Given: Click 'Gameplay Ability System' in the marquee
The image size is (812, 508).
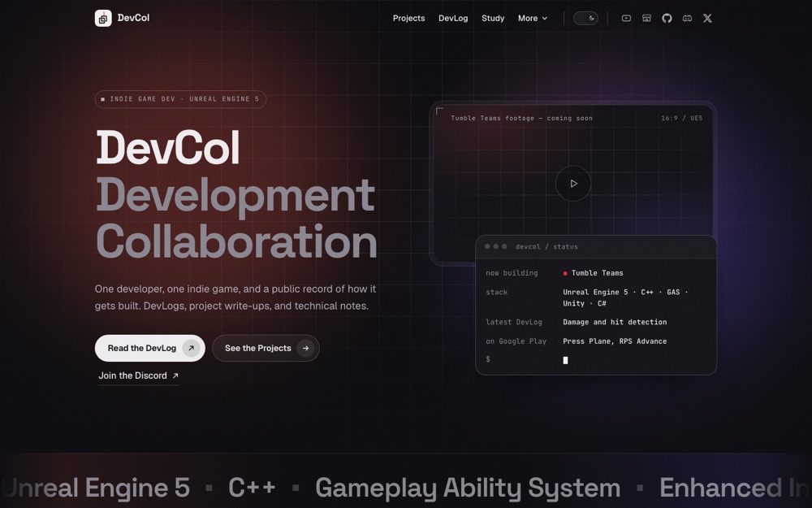Looking at the screenshot, I should coord(468,488).
